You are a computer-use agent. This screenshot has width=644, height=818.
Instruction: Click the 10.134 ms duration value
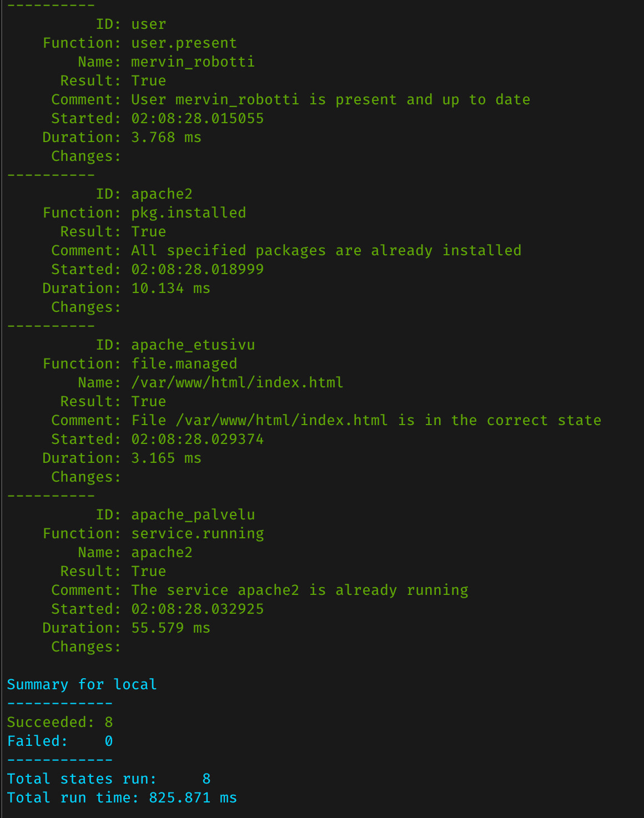click(x=170, y=289)
